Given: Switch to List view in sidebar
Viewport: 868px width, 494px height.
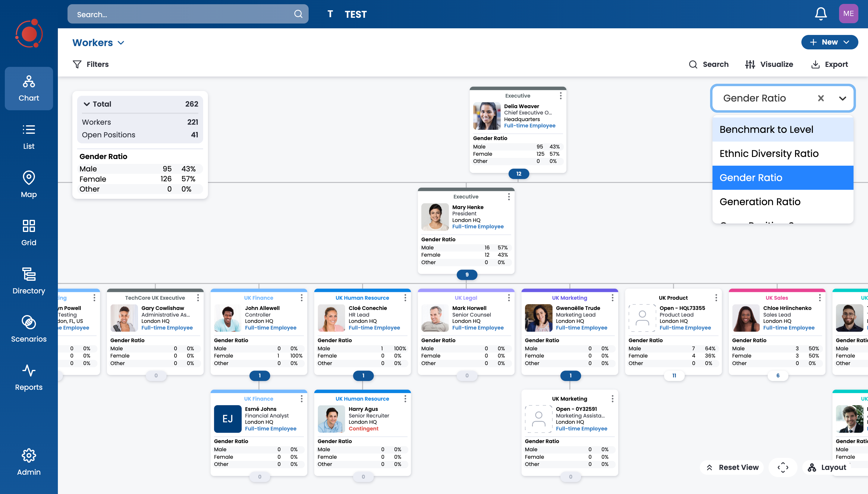Looking at the screenshot, I should 29,137.
